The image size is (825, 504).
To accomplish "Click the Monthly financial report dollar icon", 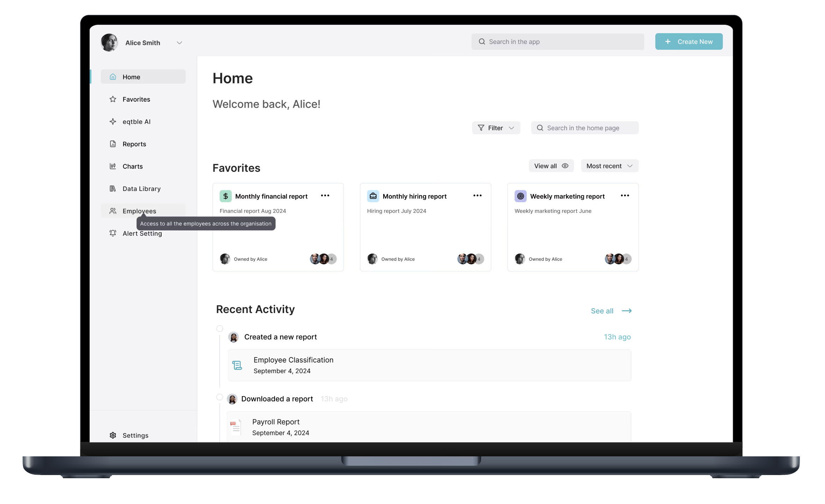I will 225,196.
